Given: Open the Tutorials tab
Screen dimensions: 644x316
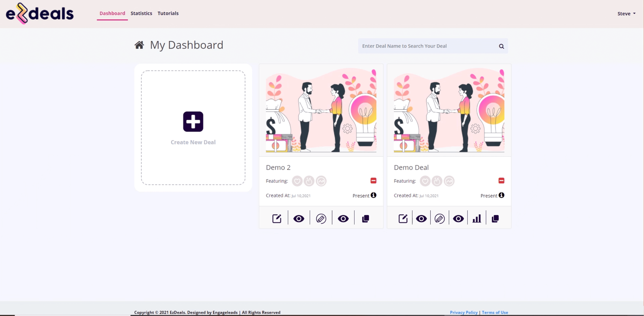Looking at the screenshot, I should [x=168, y=13].
